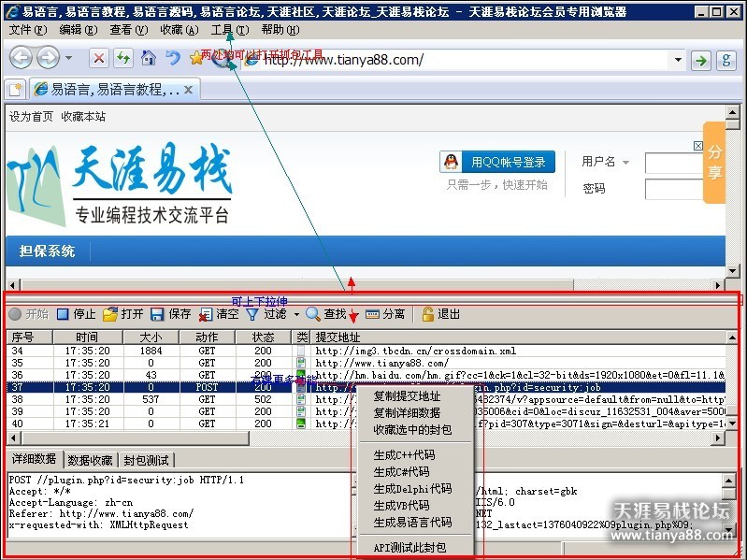Go to the Home page icon
The image size is (747, 560).
(149, 58)
